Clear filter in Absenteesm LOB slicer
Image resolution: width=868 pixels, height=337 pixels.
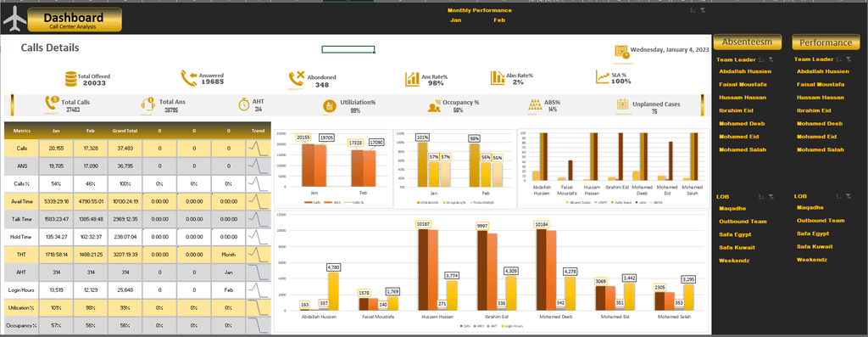click(x=770, y=196)
